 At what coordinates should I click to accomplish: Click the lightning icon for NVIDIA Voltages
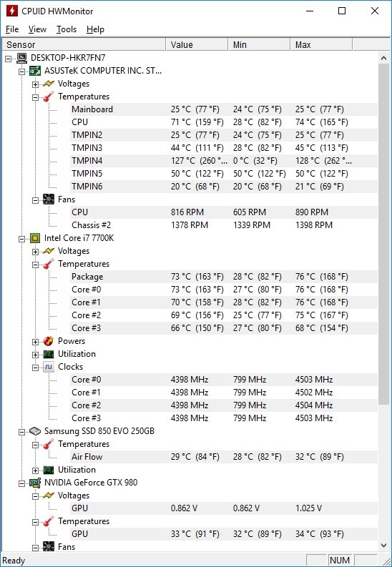49,495
